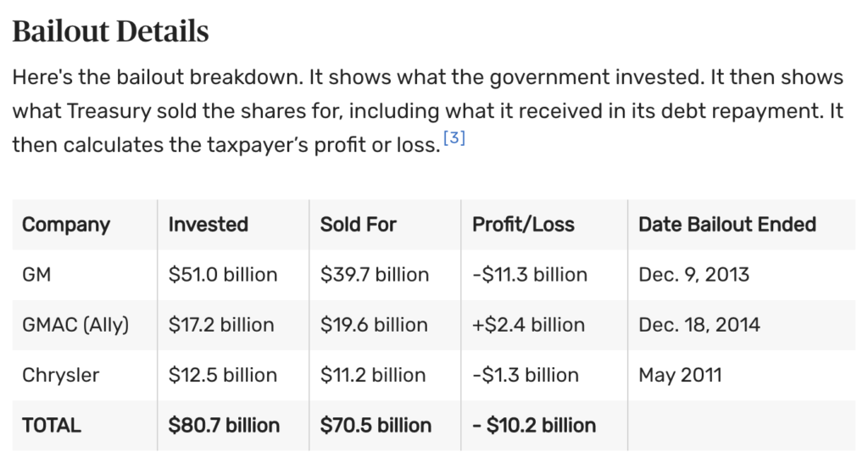Click the Company column header

point(66,225)
